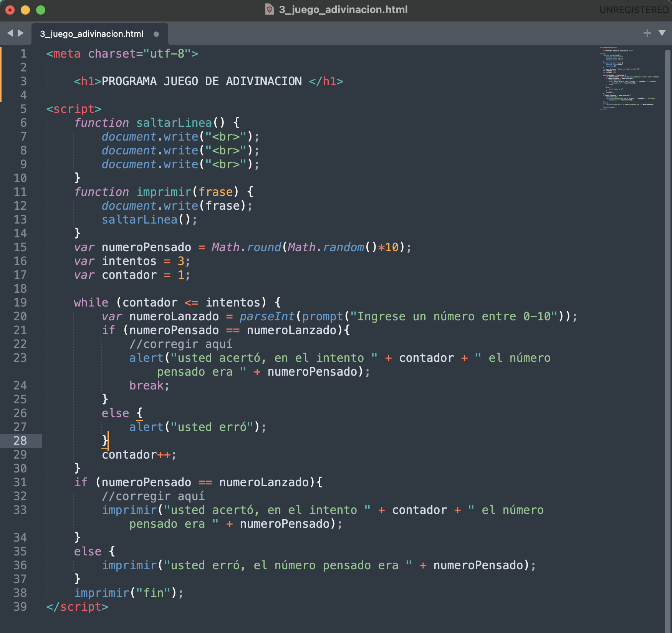
Task: Click 'imprimir' function name on line 11
Action: (x=164, y=192)
